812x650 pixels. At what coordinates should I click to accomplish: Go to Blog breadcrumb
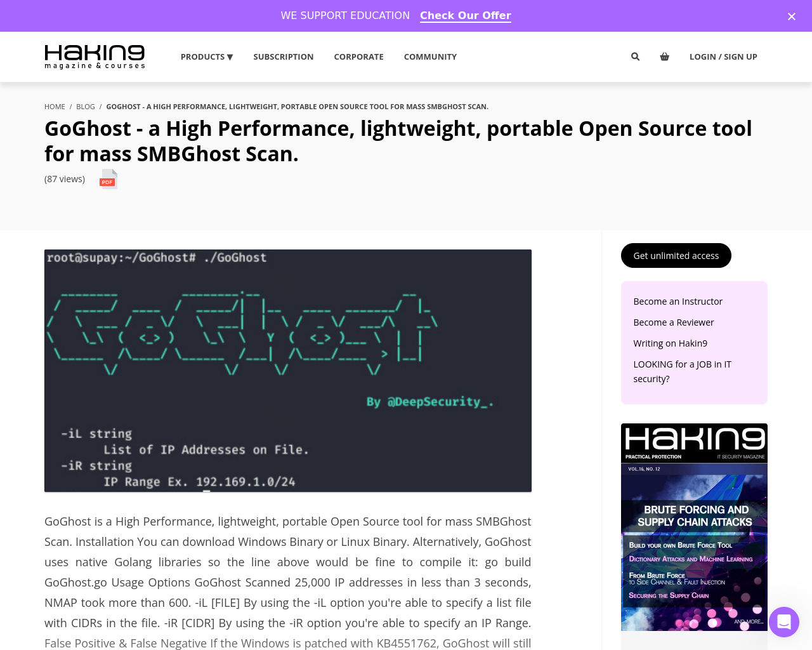point(86,107)
